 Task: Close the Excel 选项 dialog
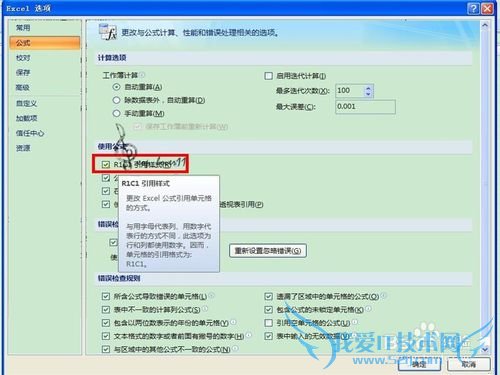pyautogui.click(x=487, y=8)
